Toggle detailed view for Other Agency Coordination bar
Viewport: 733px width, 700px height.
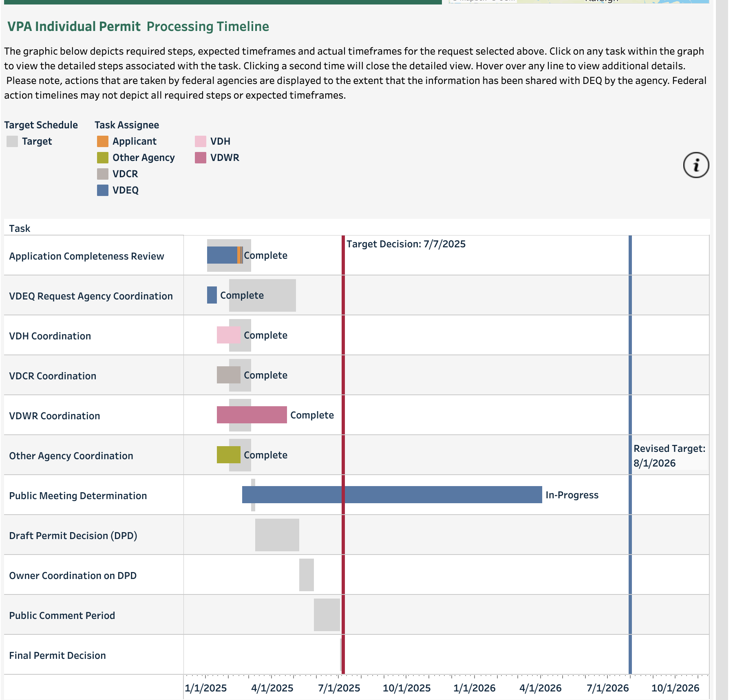coord(229,455)
